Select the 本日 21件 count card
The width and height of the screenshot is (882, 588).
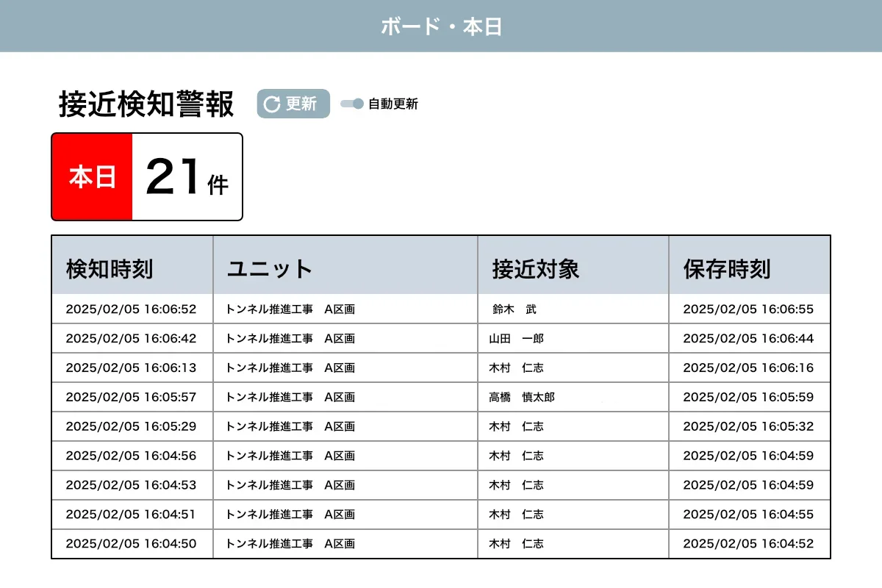[146, 176]
